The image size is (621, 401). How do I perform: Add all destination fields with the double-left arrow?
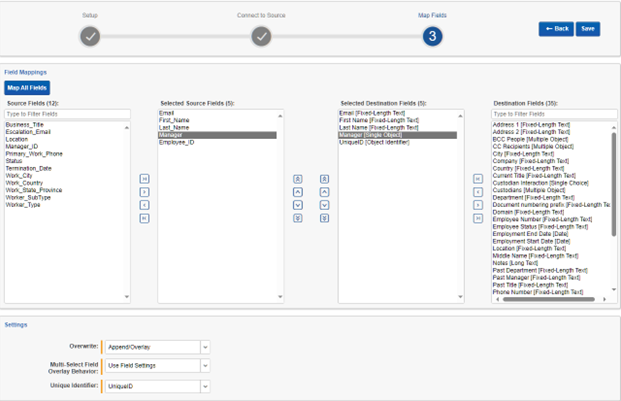pyautogui.click(x=478, y=179)
